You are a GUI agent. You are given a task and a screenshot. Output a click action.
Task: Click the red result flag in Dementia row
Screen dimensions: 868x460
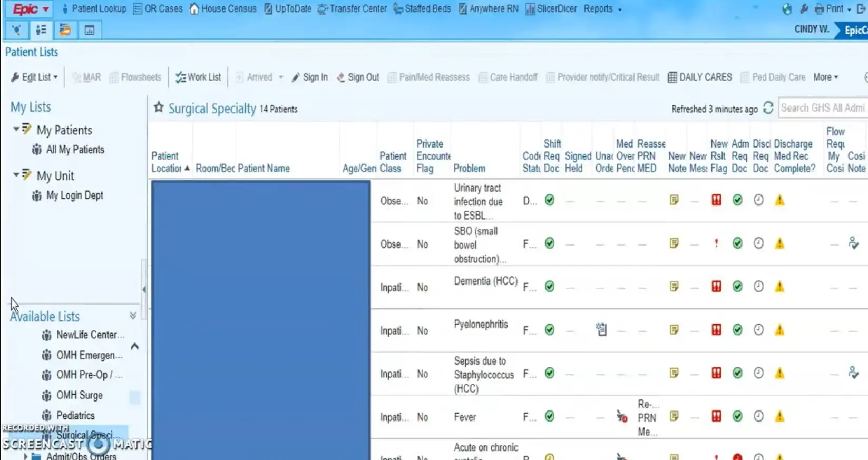coord(716,287)
